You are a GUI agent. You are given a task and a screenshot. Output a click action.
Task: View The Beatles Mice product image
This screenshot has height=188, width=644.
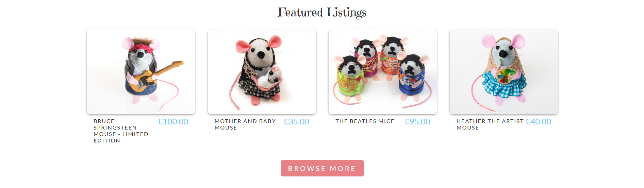coord(383,72)
